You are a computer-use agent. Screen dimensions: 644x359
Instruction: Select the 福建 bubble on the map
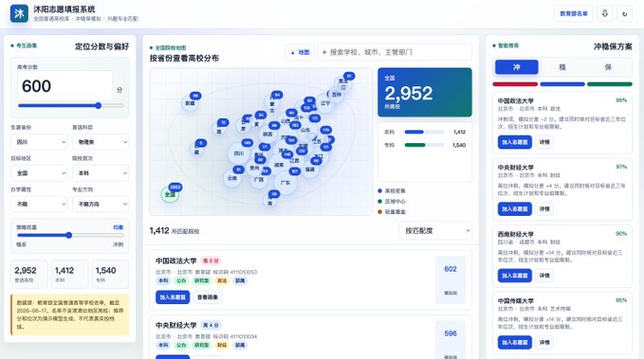310,169
